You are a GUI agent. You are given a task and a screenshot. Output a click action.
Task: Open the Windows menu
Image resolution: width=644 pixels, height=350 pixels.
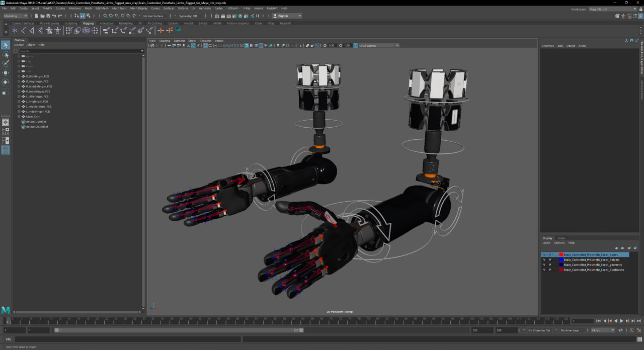tap(74, 9)
